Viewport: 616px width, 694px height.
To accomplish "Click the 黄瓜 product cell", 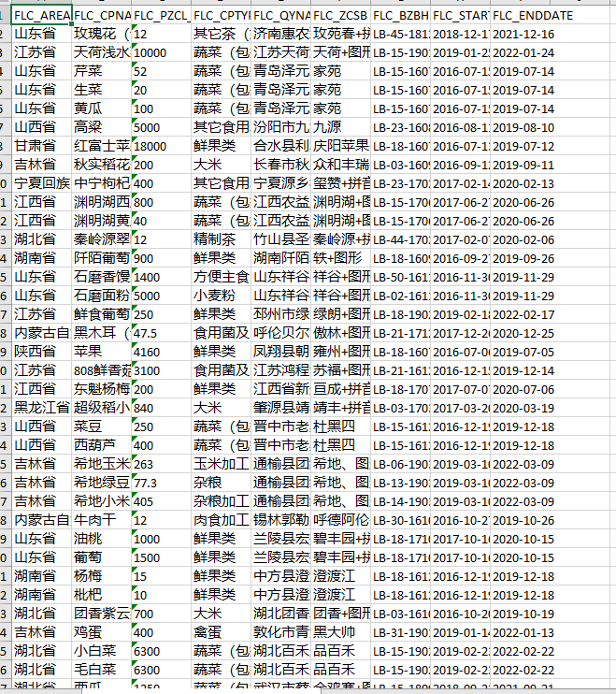I will point(102,108).
